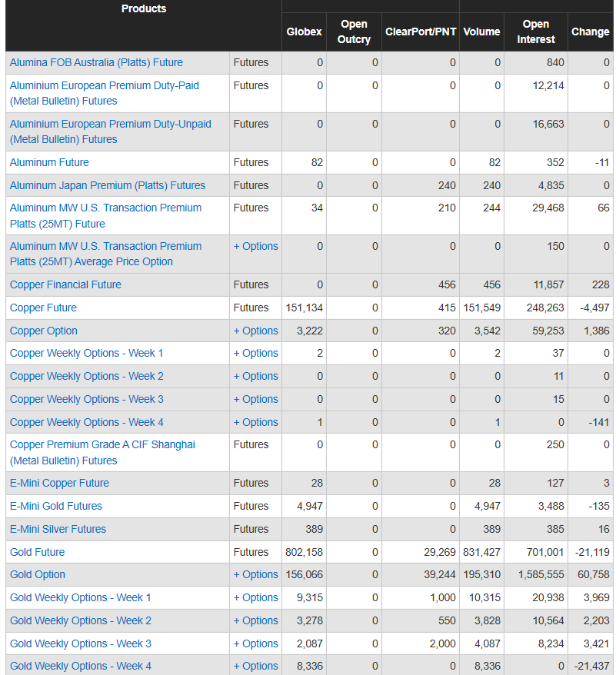Image resolution: width=616 pixels, height=675 pixels.
Task: Click the Globex column header
Action: coord(304,32)
